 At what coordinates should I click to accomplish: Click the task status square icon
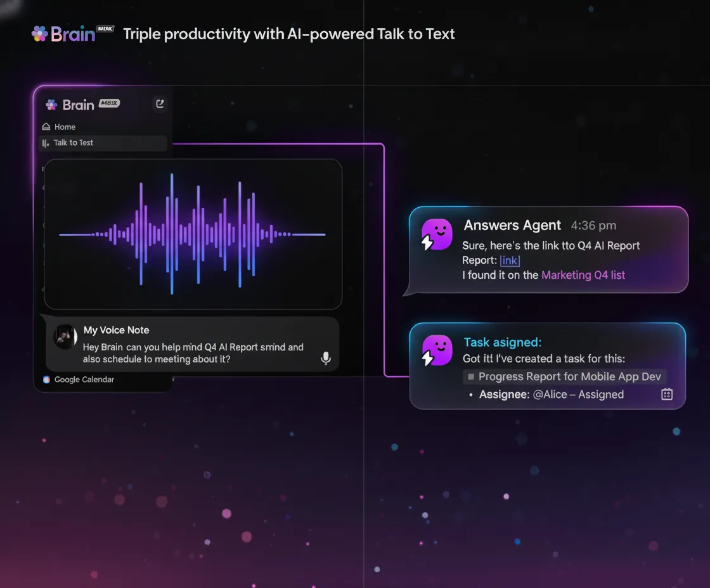coord(471,376)
